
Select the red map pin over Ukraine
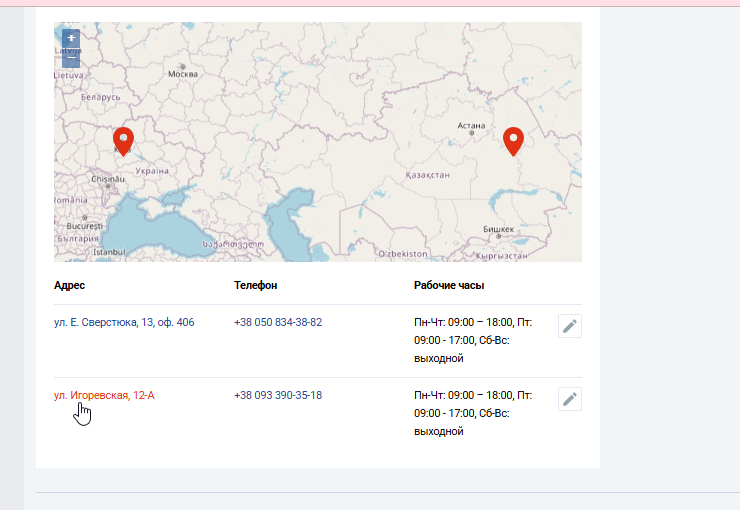pos(123,142)
